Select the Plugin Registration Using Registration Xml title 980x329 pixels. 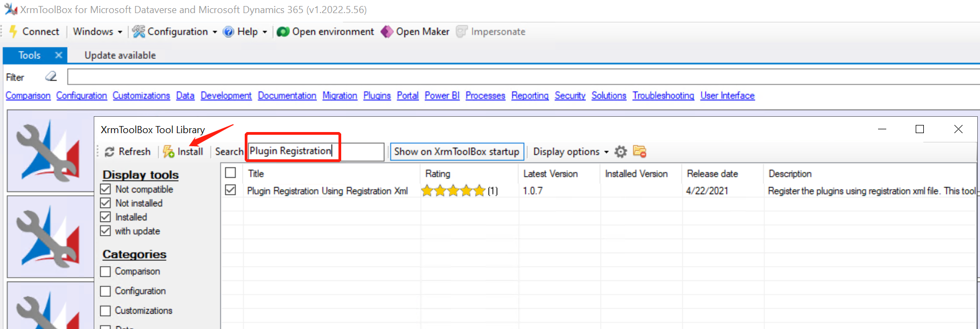click(327, 190)
